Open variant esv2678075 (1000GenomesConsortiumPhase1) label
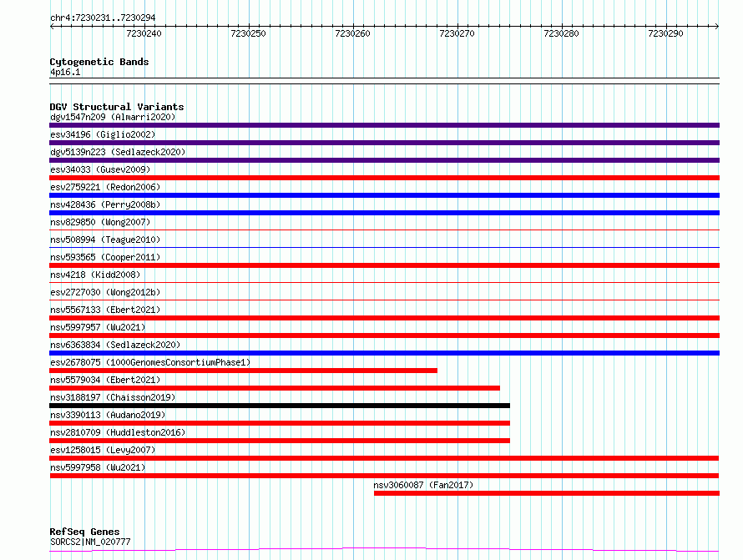The height and width of the screenshot is (560, 743). coord(150,362)
